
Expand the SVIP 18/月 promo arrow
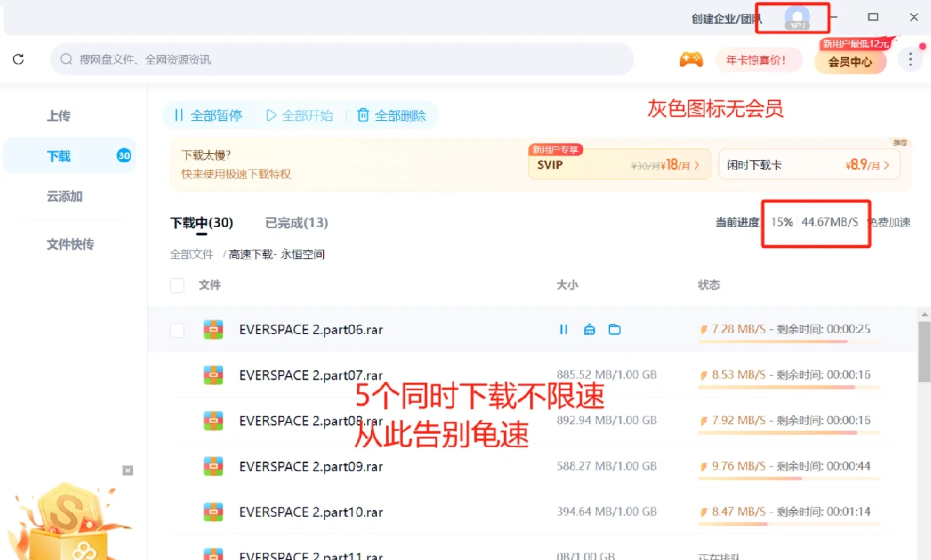(x=698, y=164)
